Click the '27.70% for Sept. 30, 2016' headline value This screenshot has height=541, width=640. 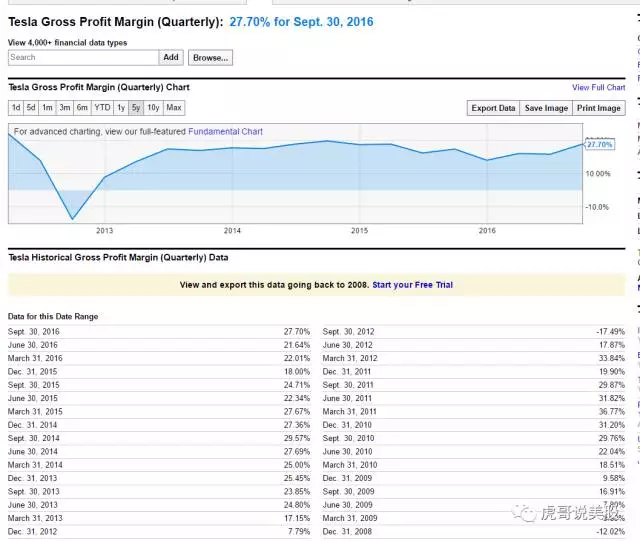pos(301,22)
